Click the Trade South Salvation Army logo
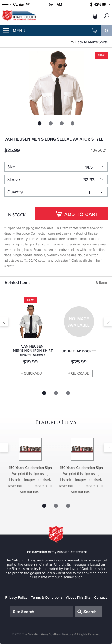This screenshot has height=644, width=112. pos(19,16)
